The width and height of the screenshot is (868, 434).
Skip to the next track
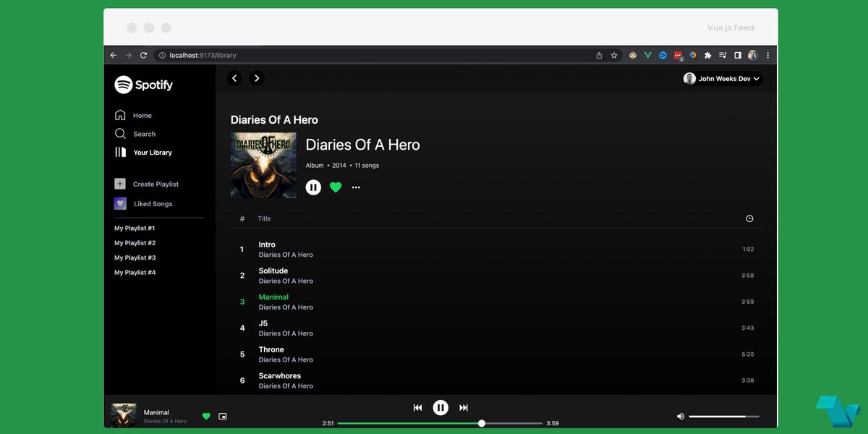(x=464, y=408)
